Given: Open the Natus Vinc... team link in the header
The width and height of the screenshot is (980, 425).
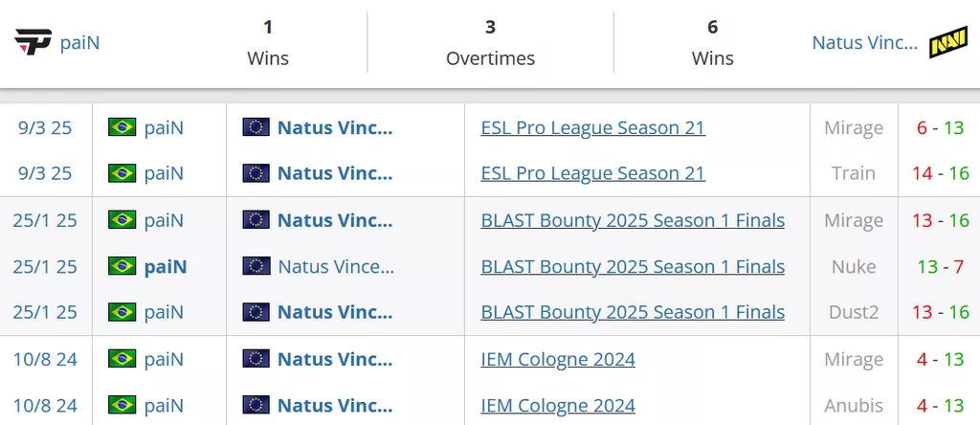Looking at the screenshot, I should [x=864, y=43].
